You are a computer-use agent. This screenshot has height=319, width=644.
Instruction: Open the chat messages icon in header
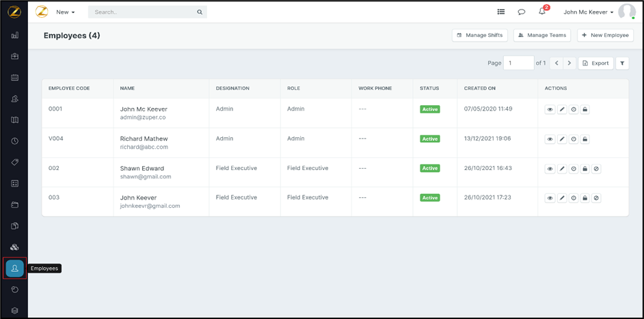521,12
